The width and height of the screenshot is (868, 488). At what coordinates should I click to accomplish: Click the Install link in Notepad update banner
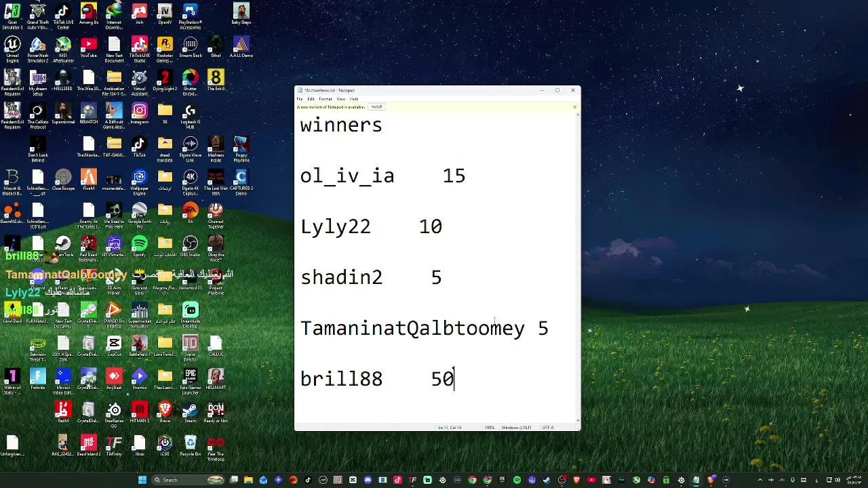coord(376,106)
